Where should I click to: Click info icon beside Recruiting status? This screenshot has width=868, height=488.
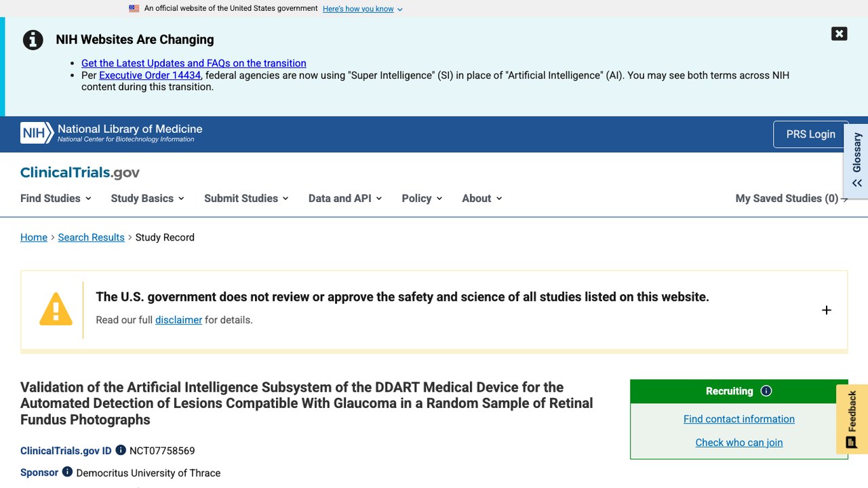click(766, 391)
